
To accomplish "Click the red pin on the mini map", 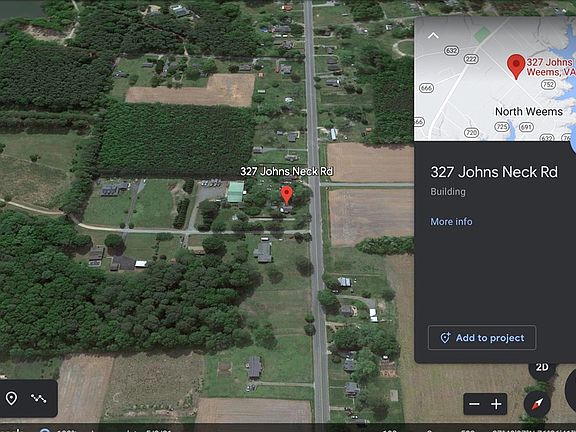I will pos(516,66).
